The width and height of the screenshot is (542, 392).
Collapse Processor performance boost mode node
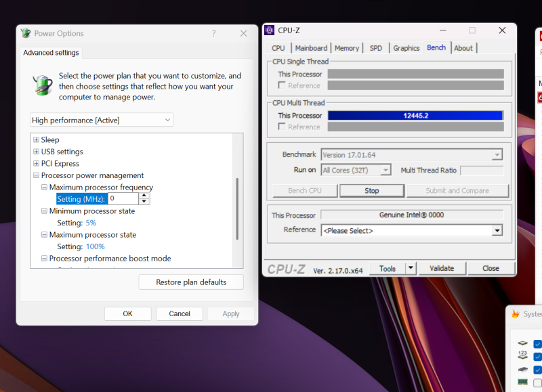pyautogui.click(x=44, y=259)
